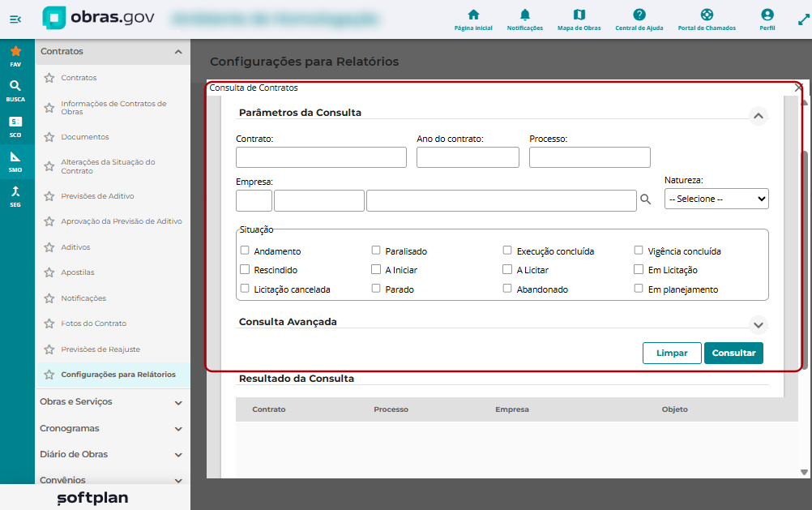Open Aprovação da Previsão de Aditivo
Viewport: 812px width, 510px height.
click(x=122, y=221)
